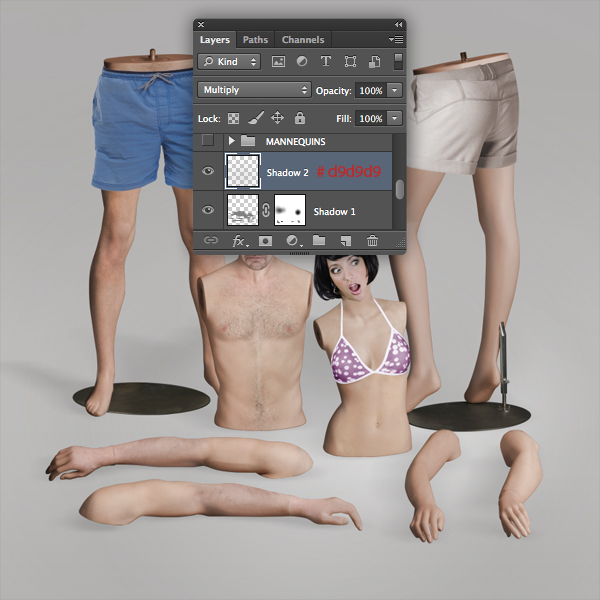Delete layer with trash icon
600x600 pixels.
[x=372, y=241]
